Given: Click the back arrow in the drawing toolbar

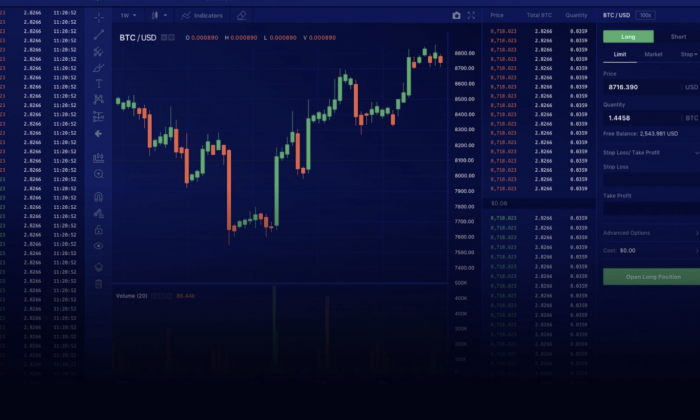Looking at the screenshot, I should 99,133.
